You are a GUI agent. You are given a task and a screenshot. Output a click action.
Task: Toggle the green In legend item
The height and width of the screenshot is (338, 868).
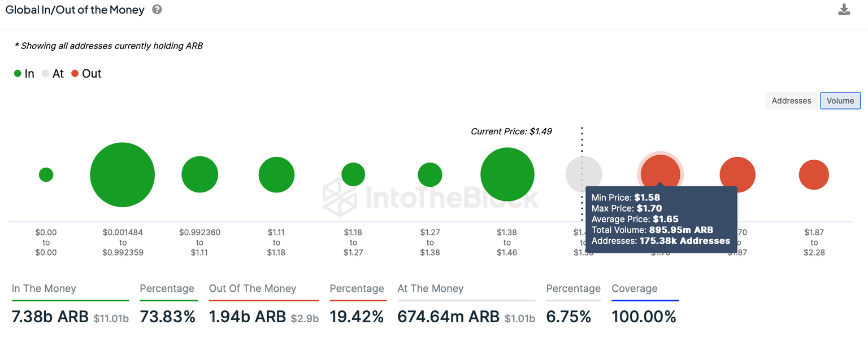(24, 74)
